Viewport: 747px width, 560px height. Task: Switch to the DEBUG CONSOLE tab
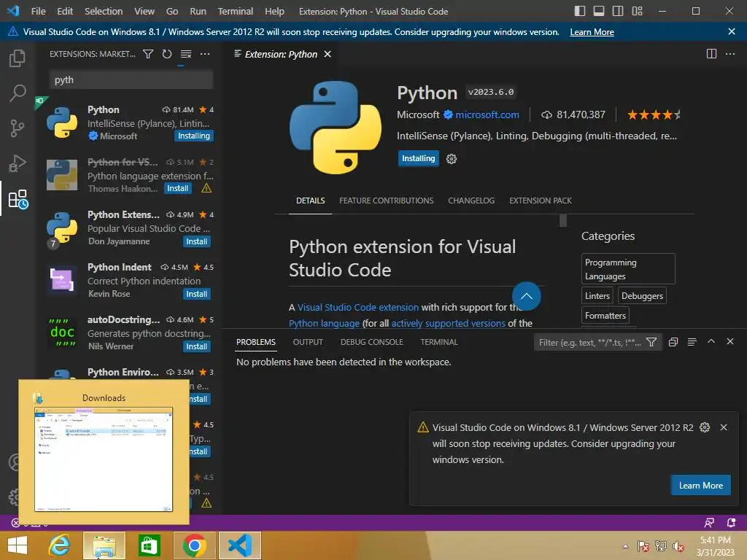click(371, 343)
